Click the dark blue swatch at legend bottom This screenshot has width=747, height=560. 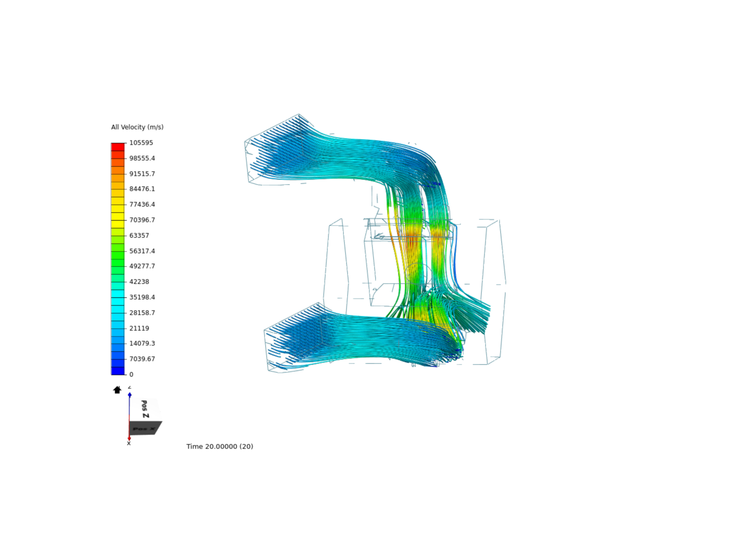[x=118, y=371]
